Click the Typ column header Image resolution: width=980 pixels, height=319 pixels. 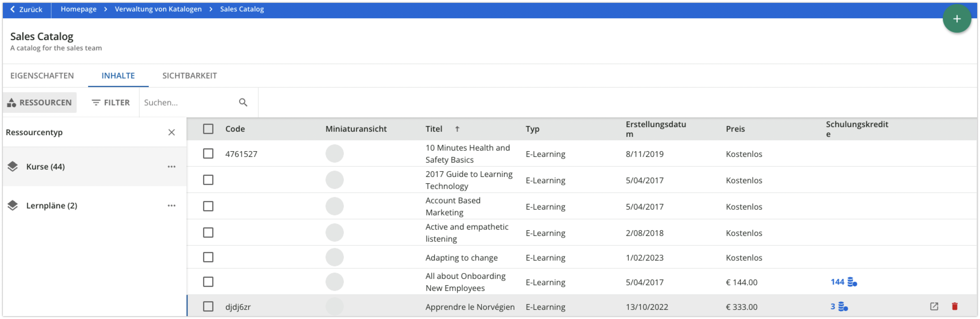click(532, 129)
